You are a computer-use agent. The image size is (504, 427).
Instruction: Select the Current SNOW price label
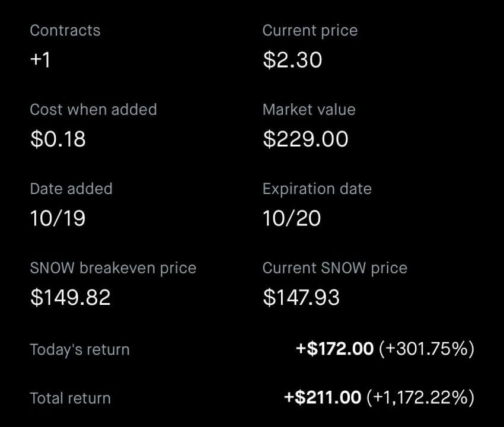[334, 268]
